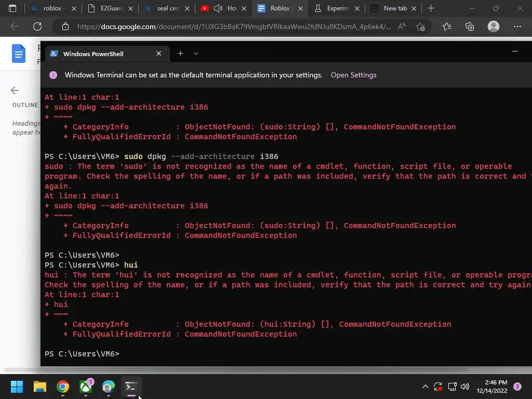The height and width of the screenshot is (399, 532).
Task: Switch to the Experiments tab
Action: (x=337, y=8)
